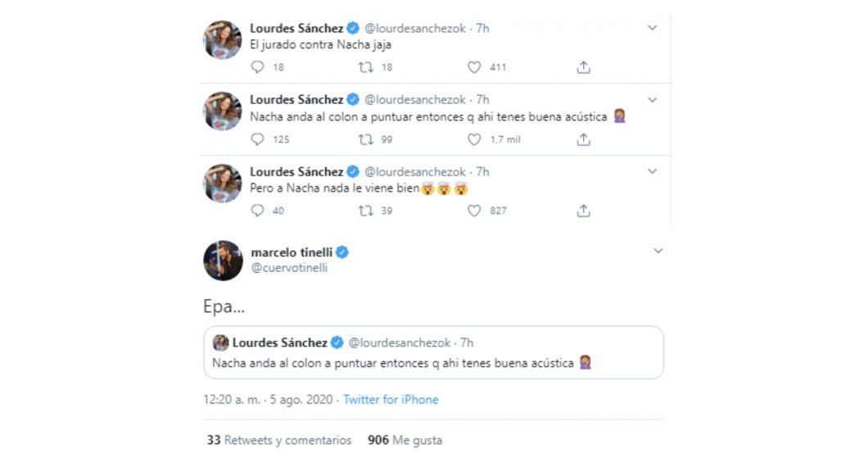Open the options chevron on the first Lourdes Sánchez tweet
The image size is (868, 472).
[652, 28]
